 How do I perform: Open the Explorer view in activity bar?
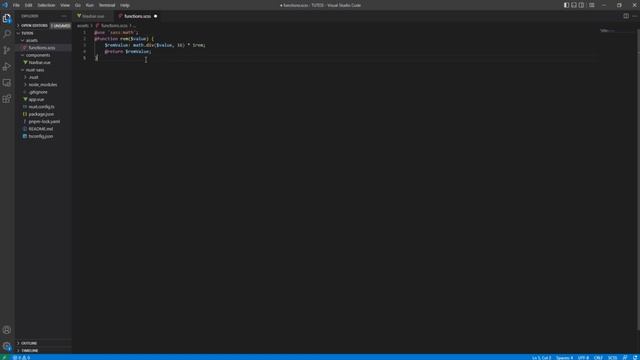[x=7, y=18]
